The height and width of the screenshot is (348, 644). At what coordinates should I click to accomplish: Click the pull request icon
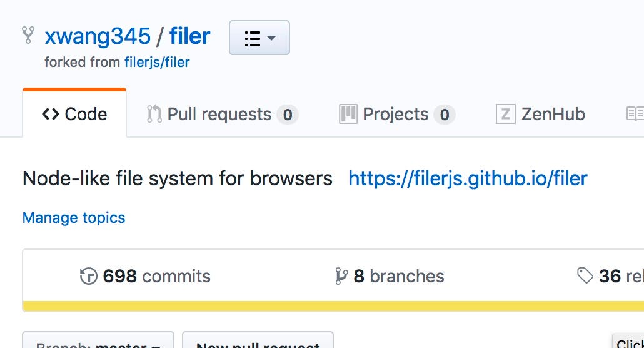point(154,114)
